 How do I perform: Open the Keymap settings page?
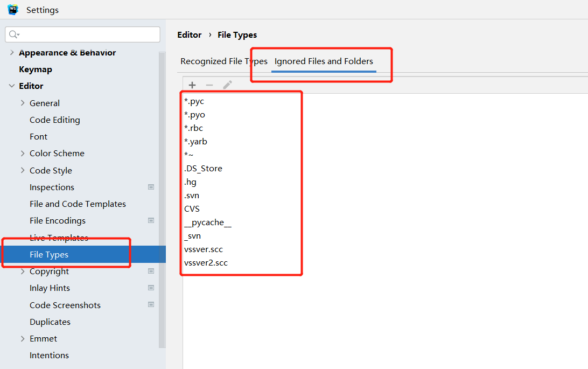coord(36,69)
